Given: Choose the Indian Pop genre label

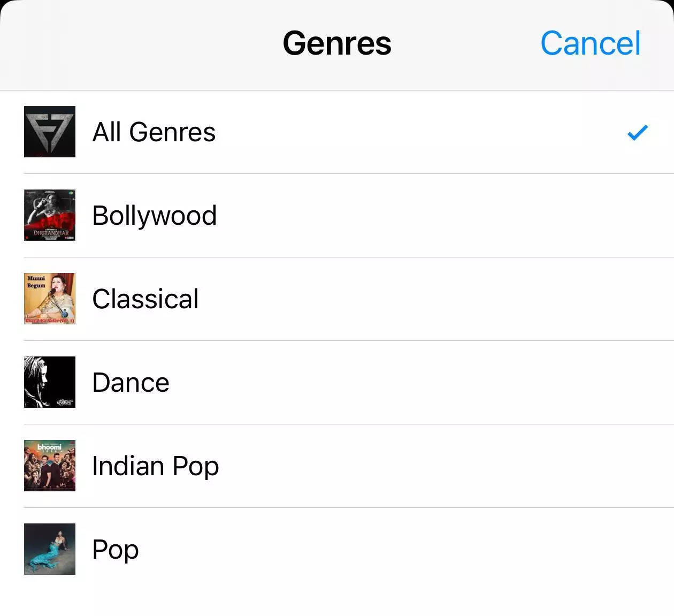Looking at the screenshot, I should [x=156, y=466].
